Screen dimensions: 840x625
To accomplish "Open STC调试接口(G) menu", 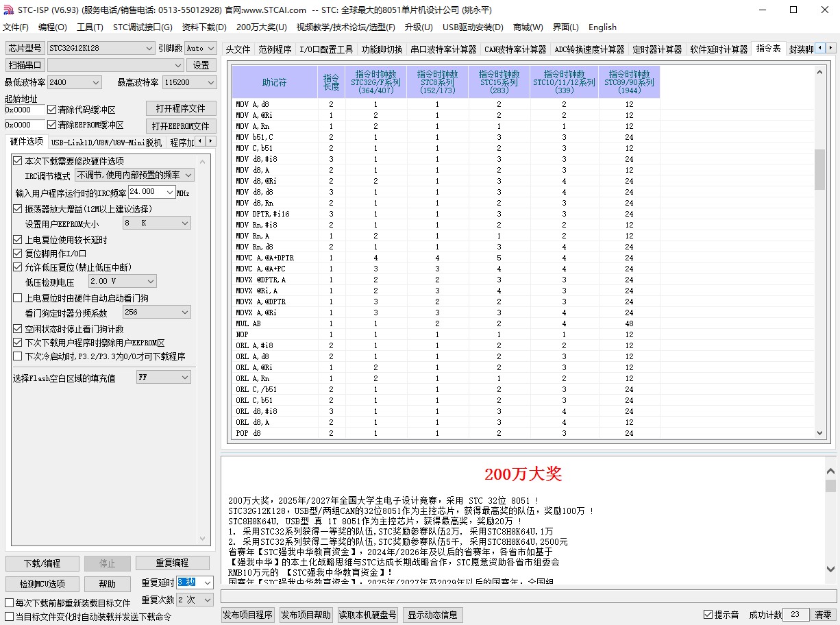I will click(x=143, y=27).
